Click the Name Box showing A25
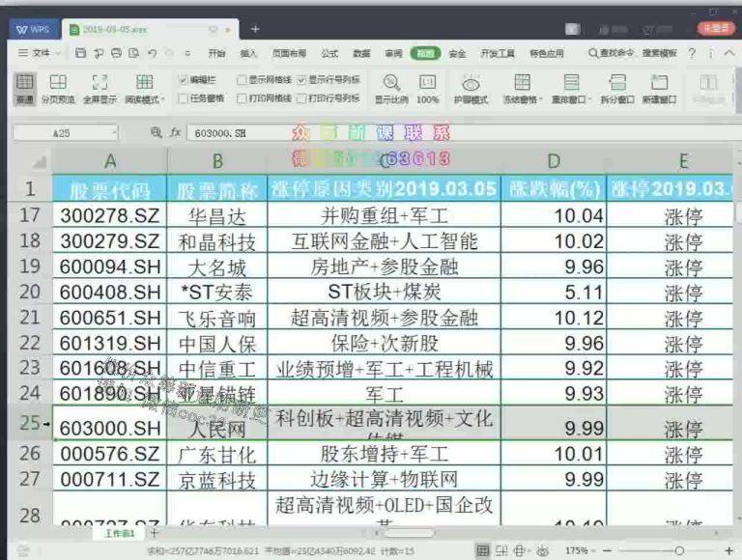The height and width of the screenshot is (560, 742). [66, 133]
